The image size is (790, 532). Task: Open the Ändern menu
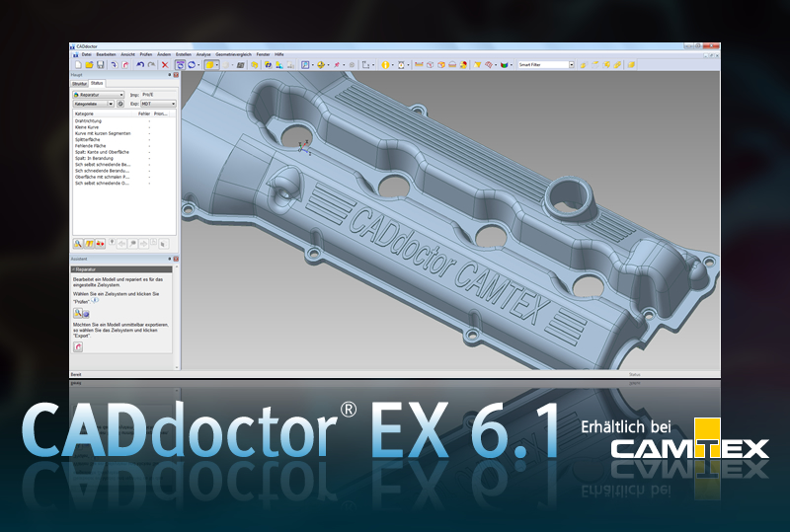point(164,54)
